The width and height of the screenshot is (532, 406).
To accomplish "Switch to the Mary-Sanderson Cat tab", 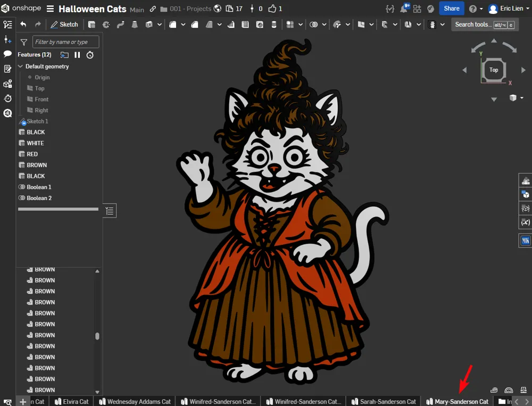I will pyautogui.click(x=457, y=402).
